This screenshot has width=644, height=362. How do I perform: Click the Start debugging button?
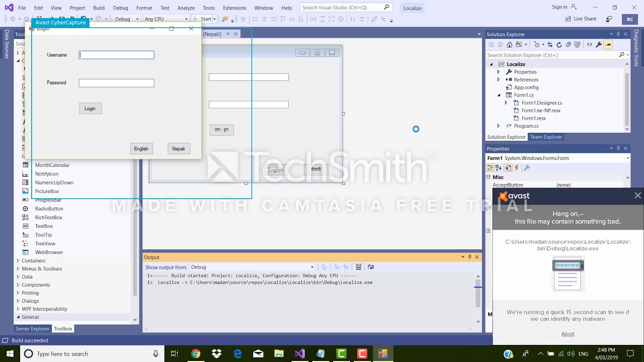(203, 19)
